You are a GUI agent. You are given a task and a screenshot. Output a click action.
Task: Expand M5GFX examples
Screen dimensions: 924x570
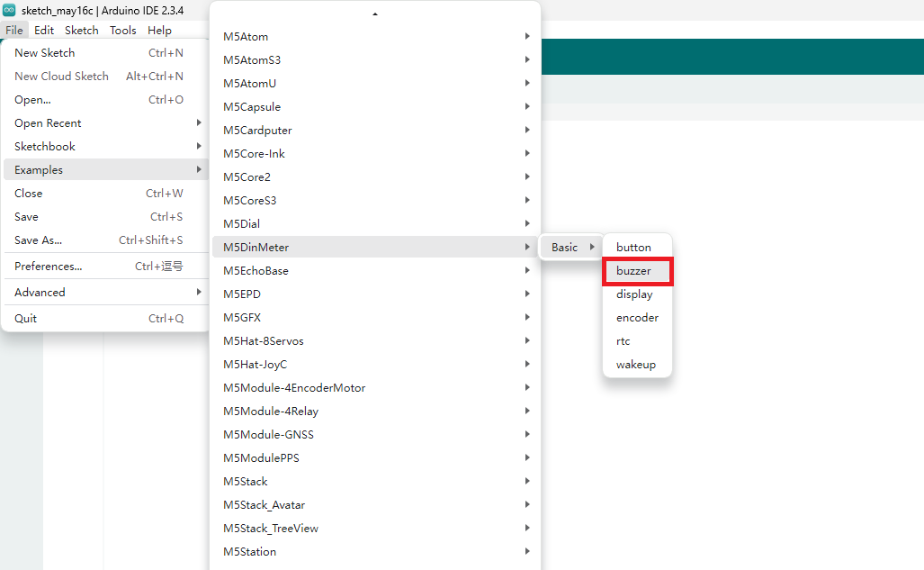coord(375,318)
